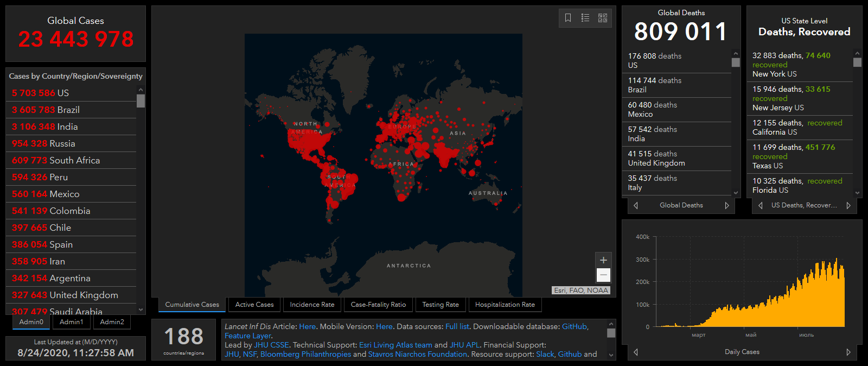Switch list to Admin2 level

tap(112, 322)
